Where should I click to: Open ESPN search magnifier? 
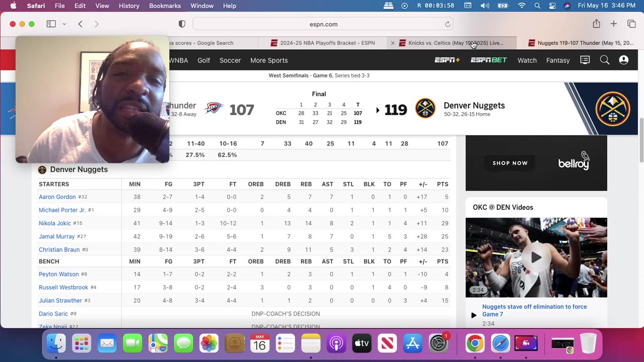pyautogui.click(x=605, y=60)
